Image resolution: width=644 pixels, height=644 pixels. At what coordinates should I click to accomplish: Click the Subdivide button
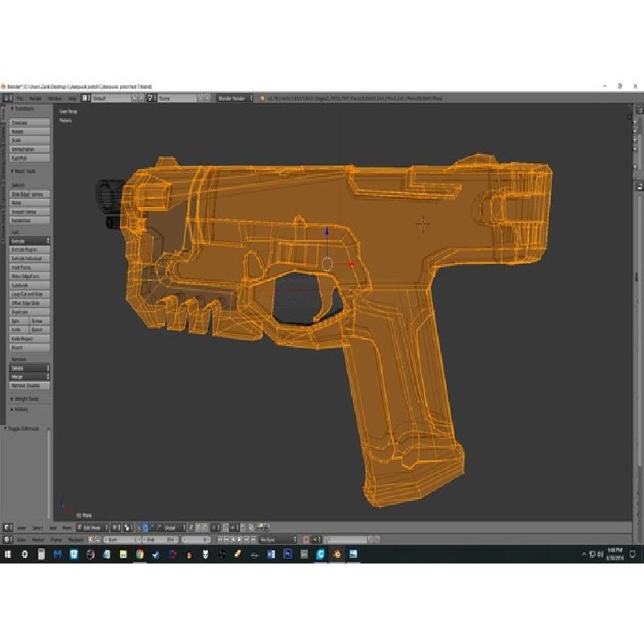tap(30, 285)
